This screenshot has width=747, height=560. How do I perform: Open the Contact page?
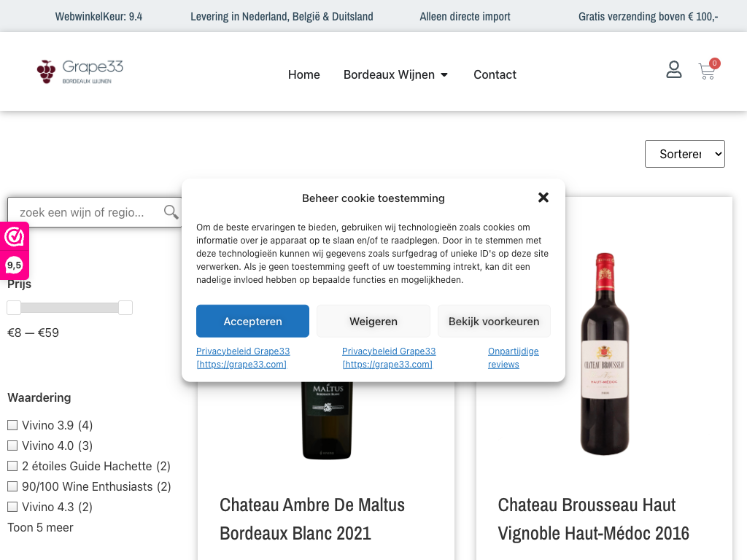pos(495,74)
